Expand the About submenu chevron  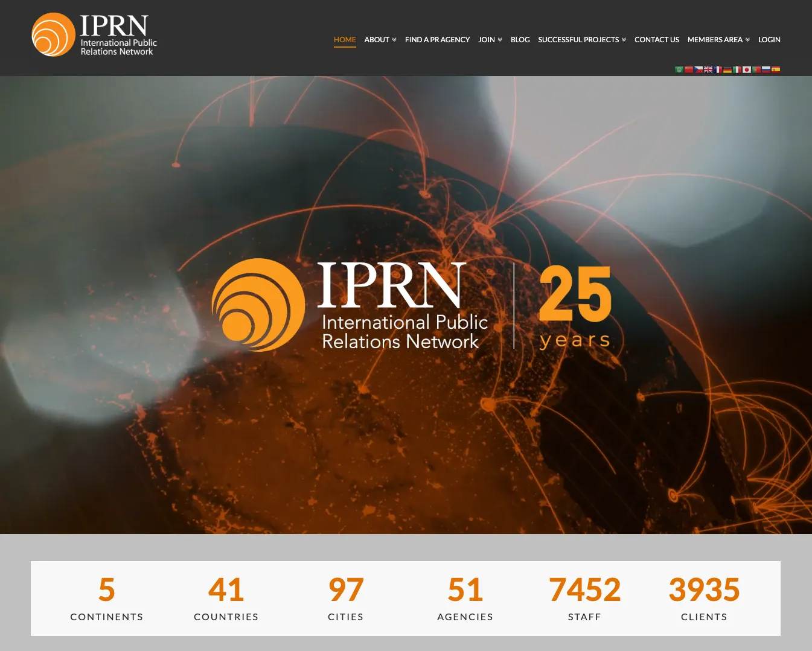click(x=394, y=40)
